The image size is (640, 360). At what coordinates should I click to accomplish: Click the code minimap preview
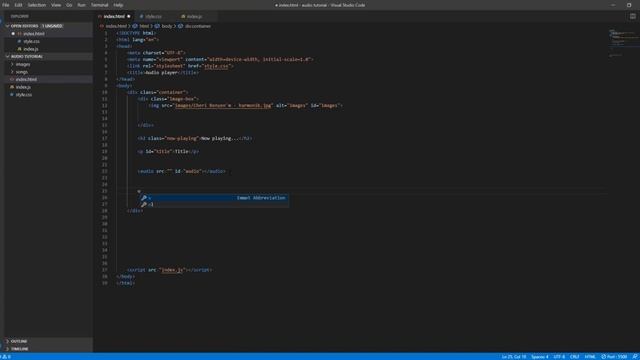623,43
